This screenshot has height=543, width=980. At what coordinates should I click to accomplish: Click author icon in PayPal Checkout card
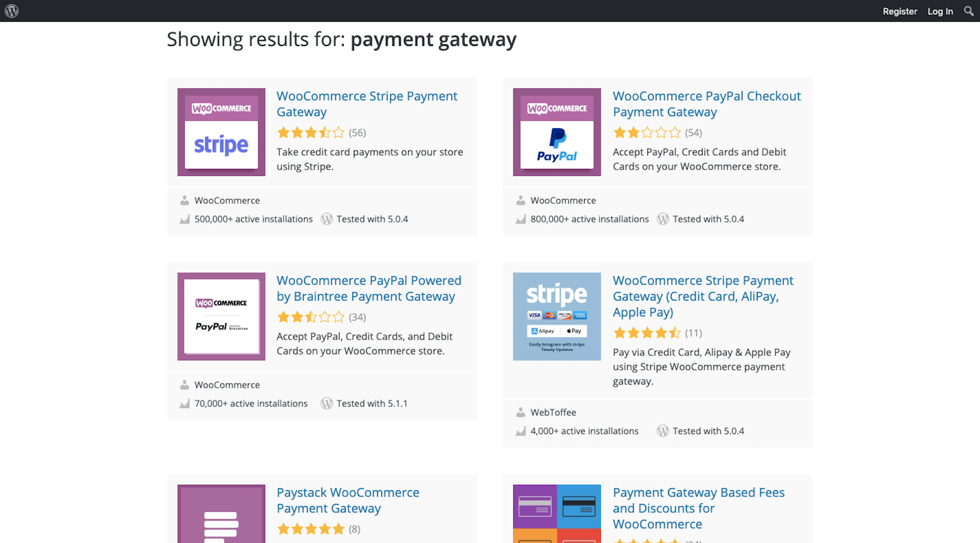[521, 200]
